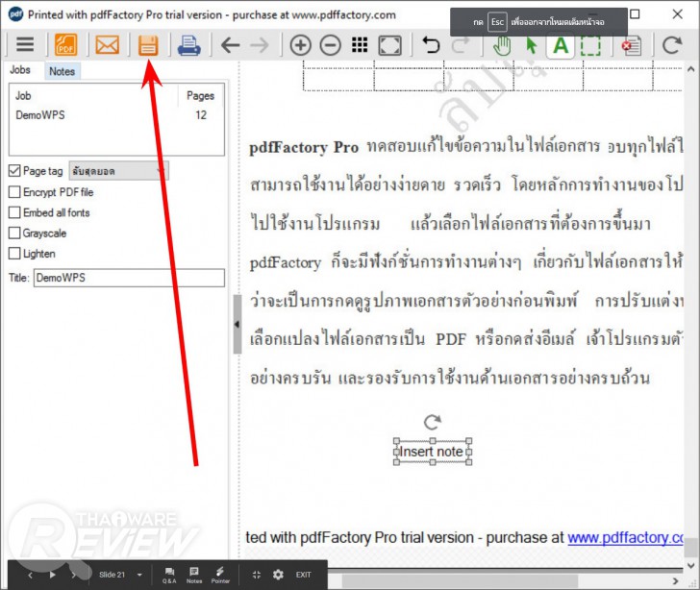Image resolution: width=700 pixels, height=590 pixels.
Task: Click the create PDF icon
Action: tap(65, 44)
